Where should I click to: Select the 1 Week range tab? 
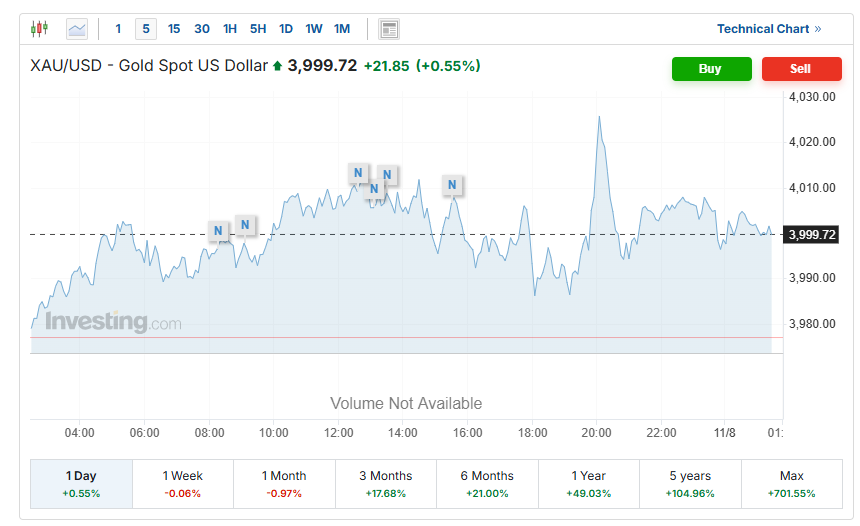coord(183,484)
